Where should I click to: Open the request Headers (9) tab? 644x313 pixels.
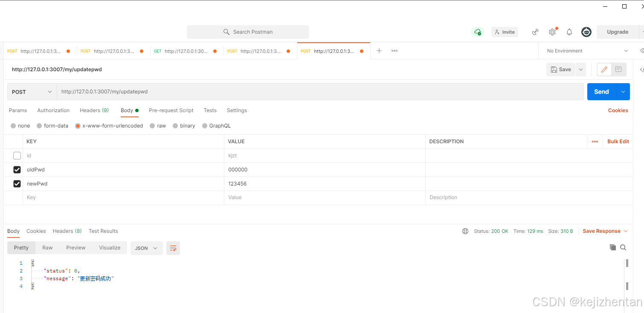coord(94,110)
